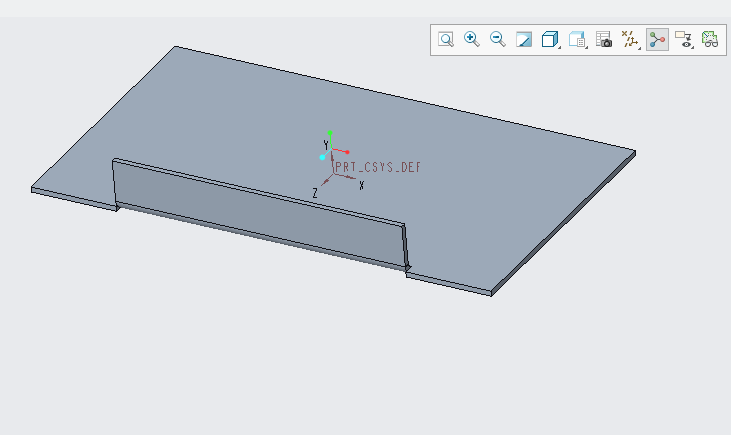Toggle the Spin Center display

[x=657, y=40]
